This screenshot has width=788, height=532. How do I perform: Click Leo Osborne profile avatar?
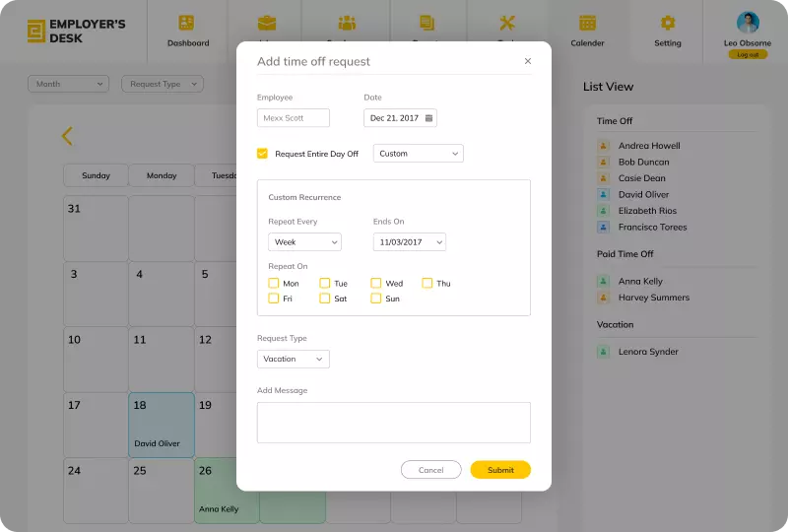[748, 23]
